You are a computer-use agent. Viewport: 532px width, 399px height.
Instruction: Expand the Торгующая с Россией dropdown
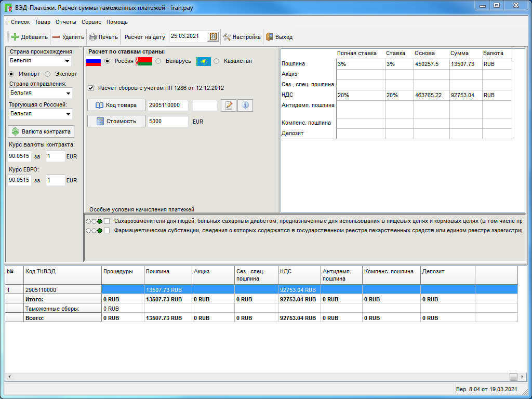point(68,114)
